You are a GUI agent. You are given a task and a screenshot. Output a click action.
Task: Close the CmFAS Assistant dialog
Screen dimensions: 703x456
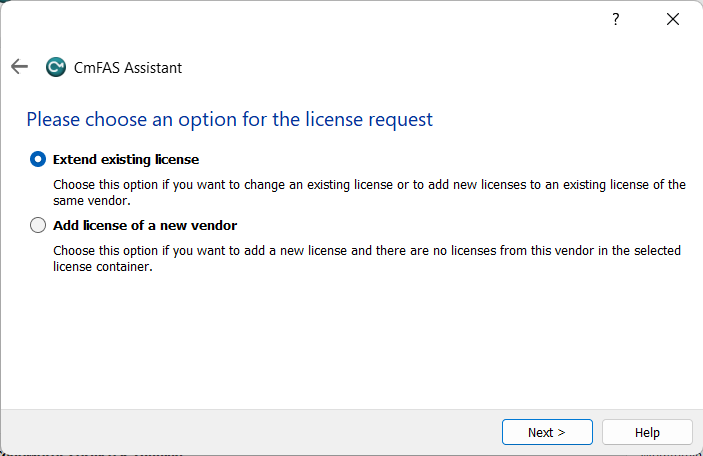[675, 19]
